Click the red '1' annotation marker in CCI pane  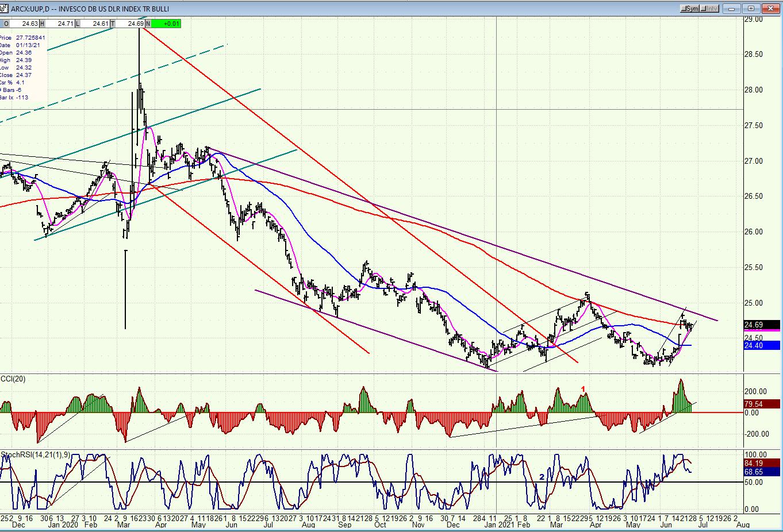click(x=583, y=390)
